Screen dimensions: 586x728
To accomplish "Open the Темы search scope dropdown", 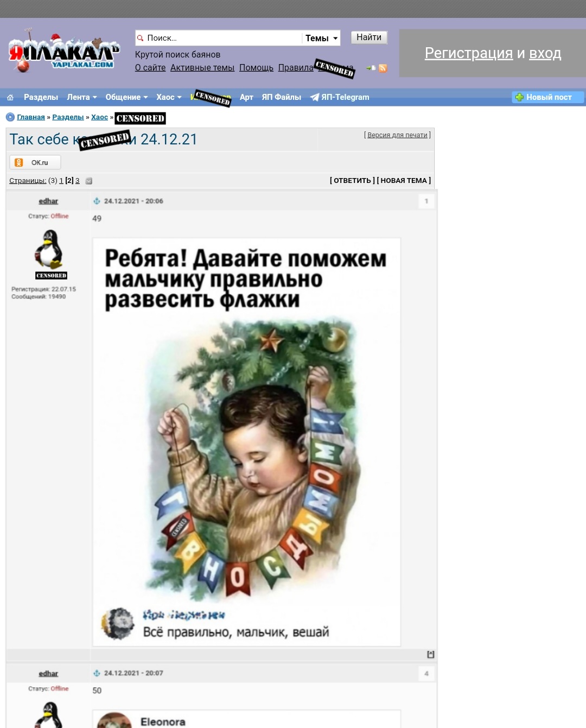I will pos(321,38).
